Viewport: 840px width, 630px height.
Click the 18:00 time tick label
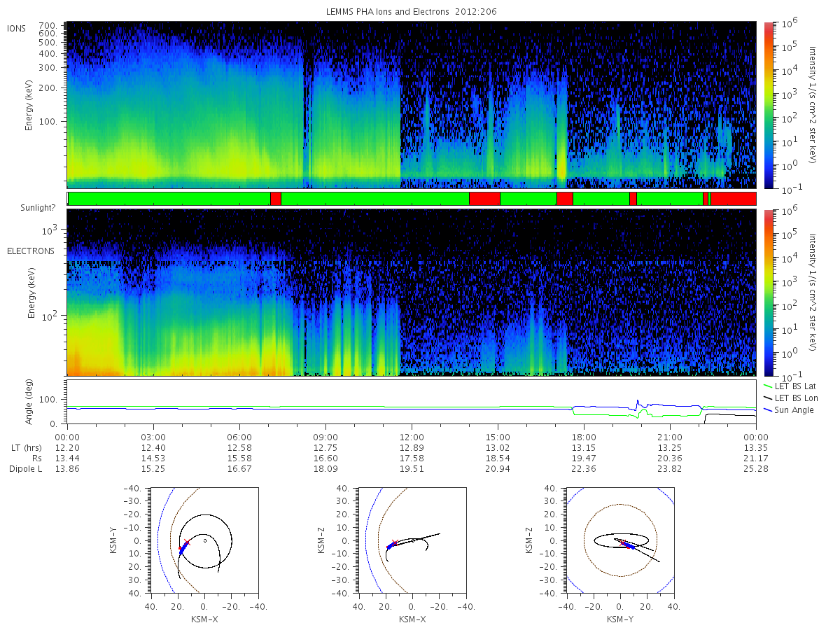click(x=584, y=437)
